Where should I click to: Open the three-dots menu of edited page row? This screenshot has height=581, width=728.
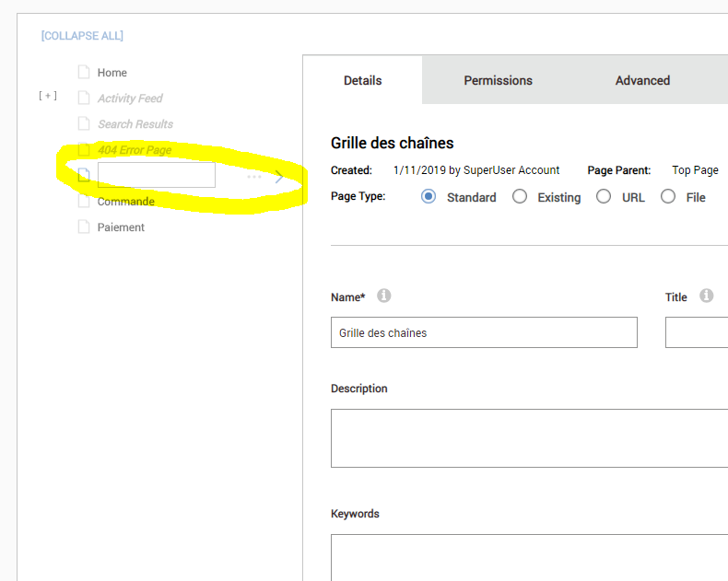point(254,177)
